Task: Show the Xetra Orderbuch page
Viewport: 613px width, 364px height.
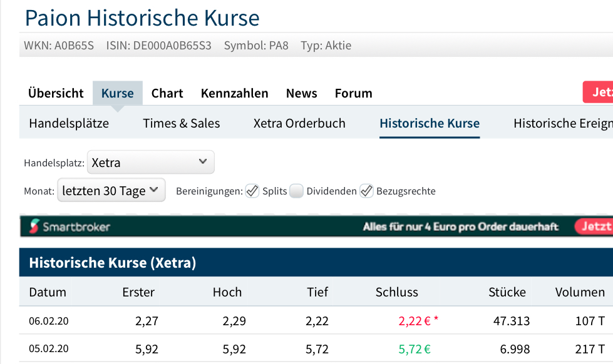Action: (x=299, y=123)
